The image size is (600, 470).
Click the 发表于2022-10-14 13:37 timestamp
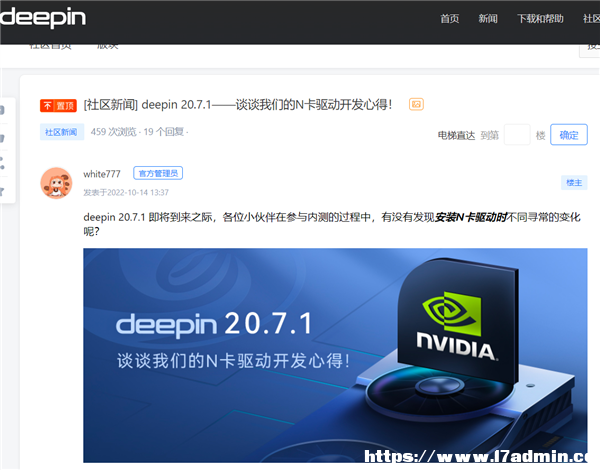pyautogui.click(x=126, y=193)
